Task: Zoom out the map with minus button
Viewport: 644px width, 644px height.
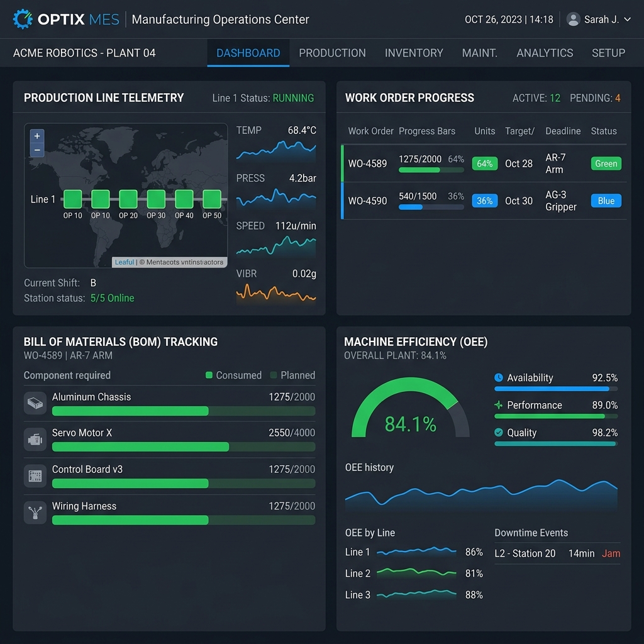Action: 37,150
